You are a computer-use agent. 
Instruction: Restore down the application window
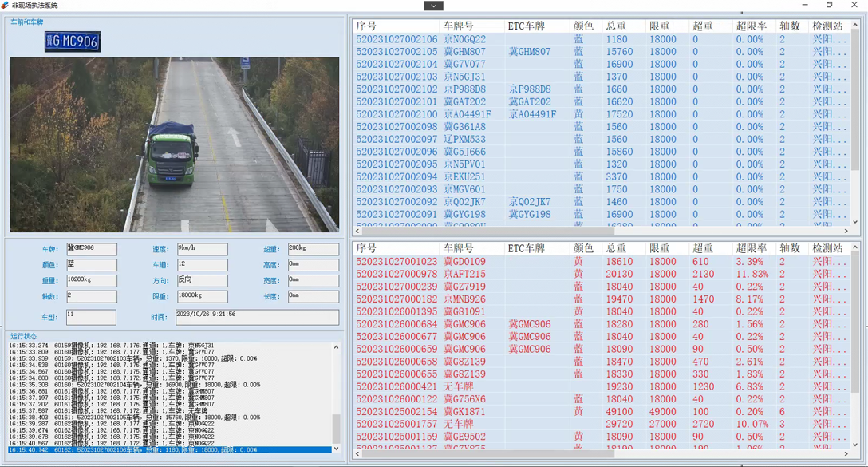point(829,6)
